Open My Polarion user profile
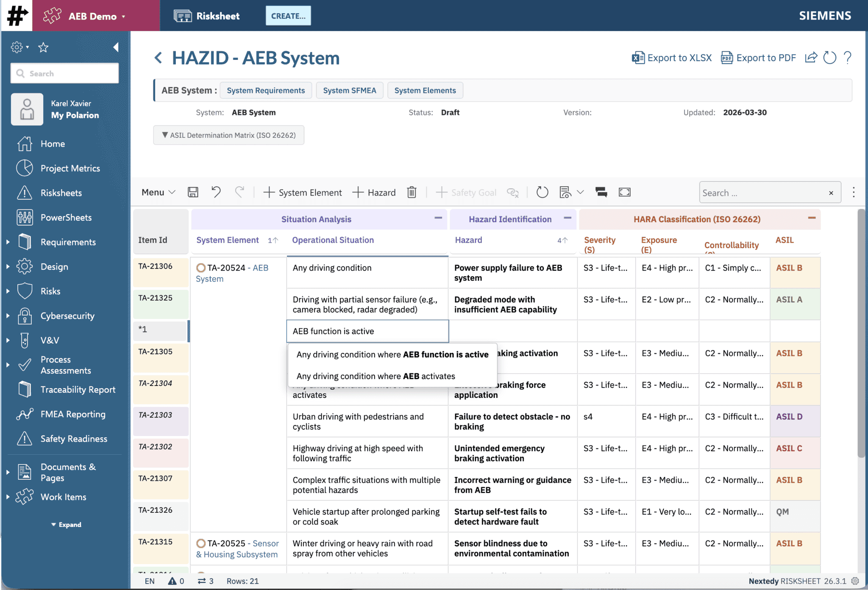 click(x=75, y=115)
